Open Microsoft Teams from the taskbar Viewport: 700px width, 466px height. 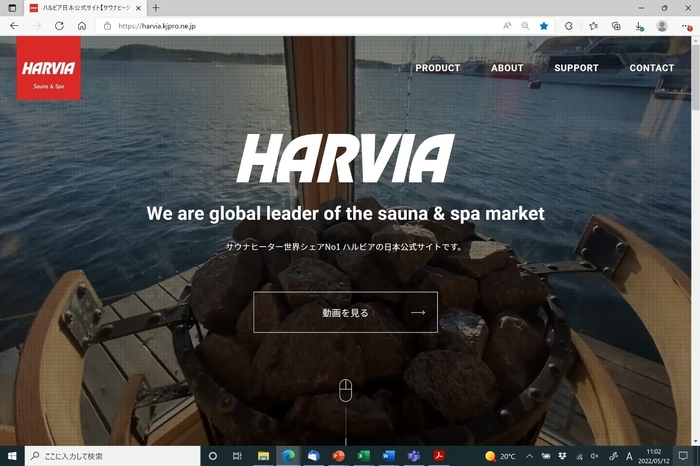412,456
